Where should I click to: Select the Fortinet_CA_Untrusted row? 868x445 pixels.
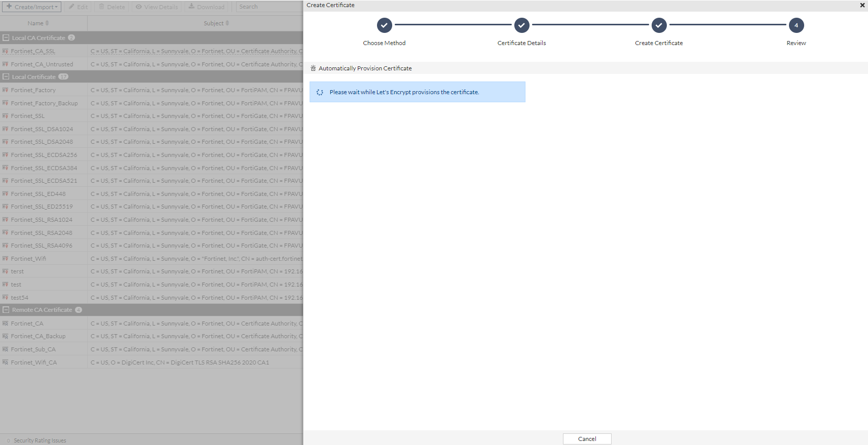(x=152, y=64)
